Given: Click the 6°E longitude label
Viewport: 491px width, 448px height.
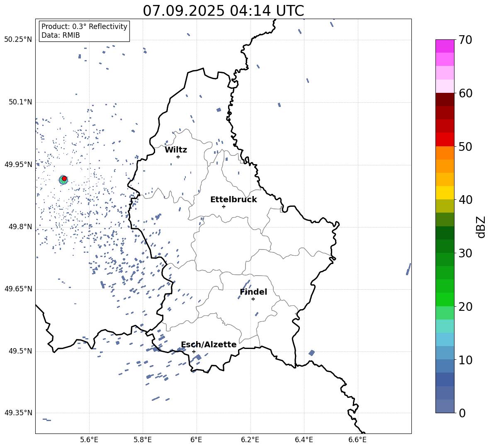Looking at the screenshot, I should [x=197, y=440].
